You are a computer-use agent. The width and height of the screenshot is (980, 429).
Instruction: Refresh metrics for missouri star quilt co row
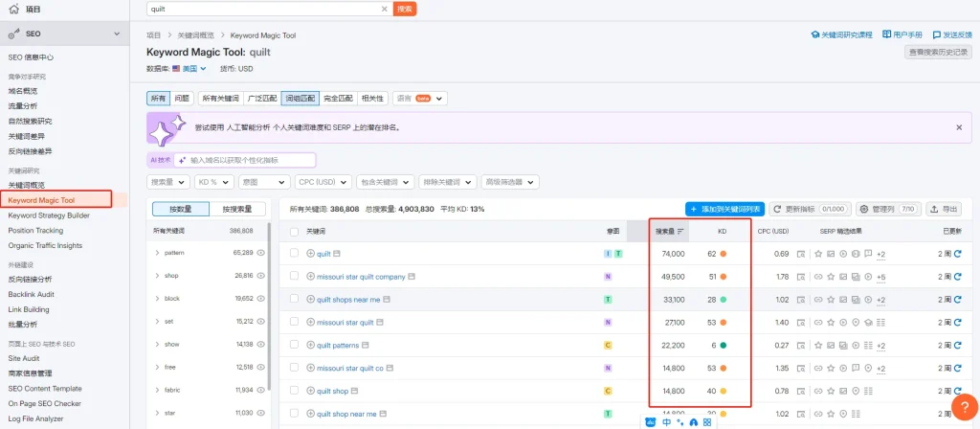(957, 368)
